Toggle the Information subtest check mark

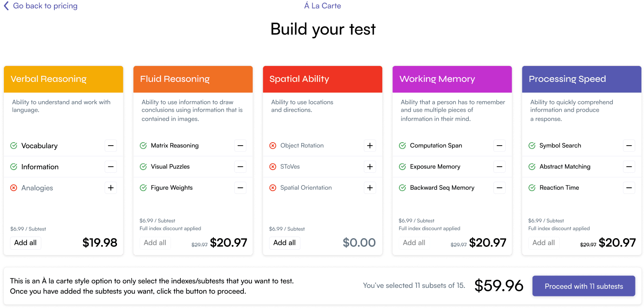[x=14, y=167]
